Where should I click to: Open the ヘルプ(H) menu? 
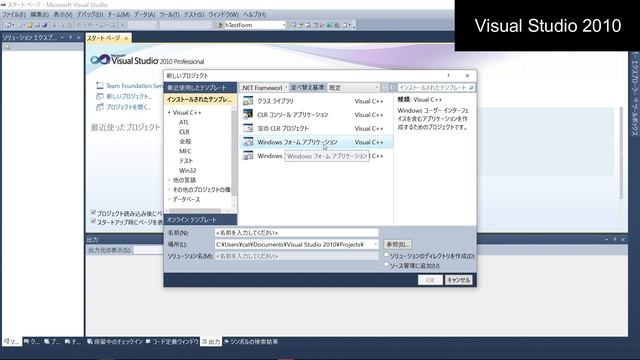[x=254, y=14]
